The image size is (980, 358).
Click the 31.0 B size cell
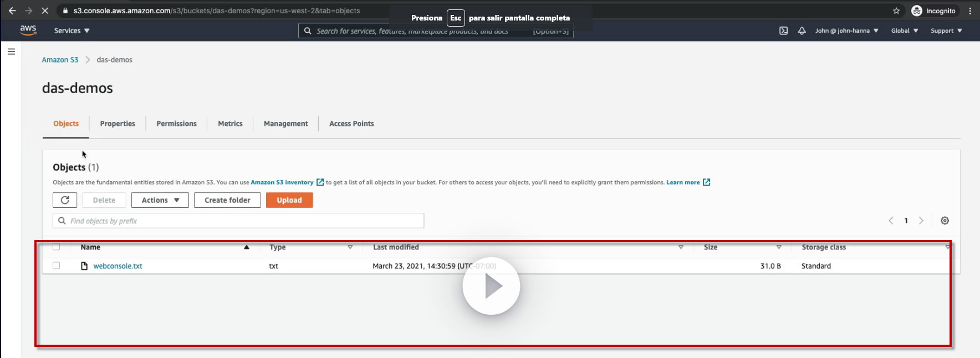[770, 266]
